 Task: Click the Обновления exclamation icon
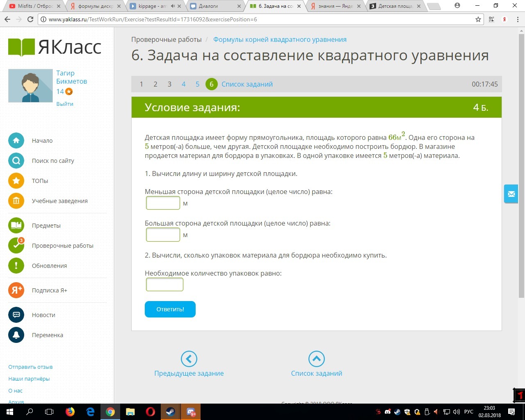16,266
